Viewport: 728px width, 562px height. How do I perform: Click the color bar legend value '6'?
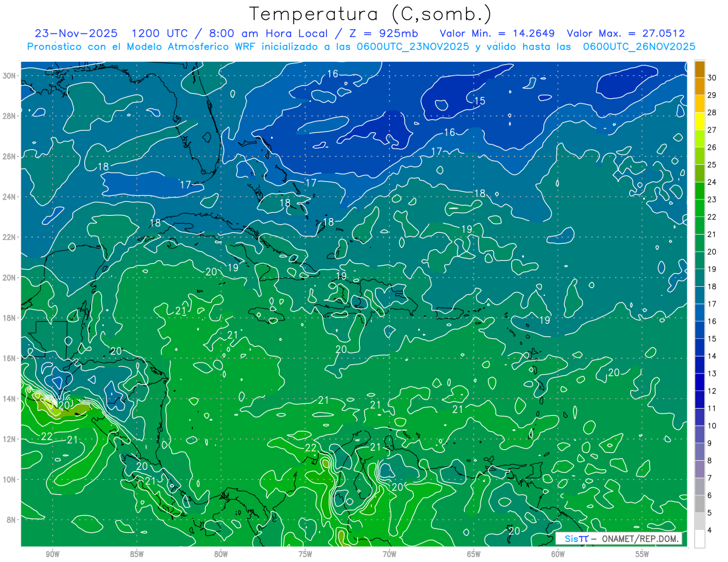[x=709, y=495]
